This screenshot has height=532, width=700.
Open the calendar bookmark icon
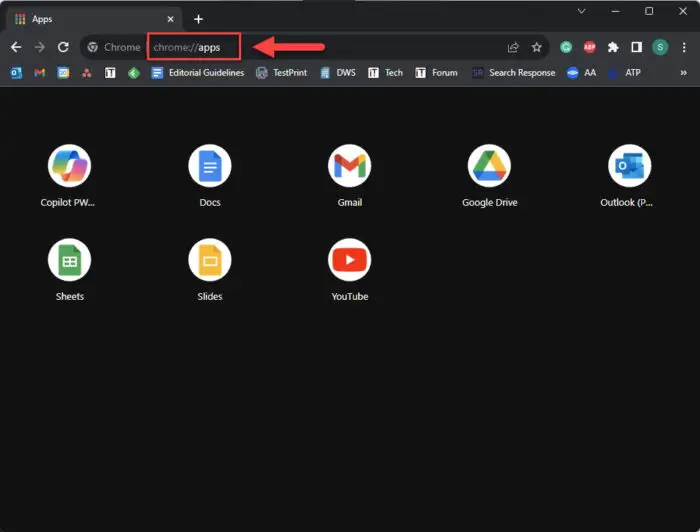click(x=63, y=73)
